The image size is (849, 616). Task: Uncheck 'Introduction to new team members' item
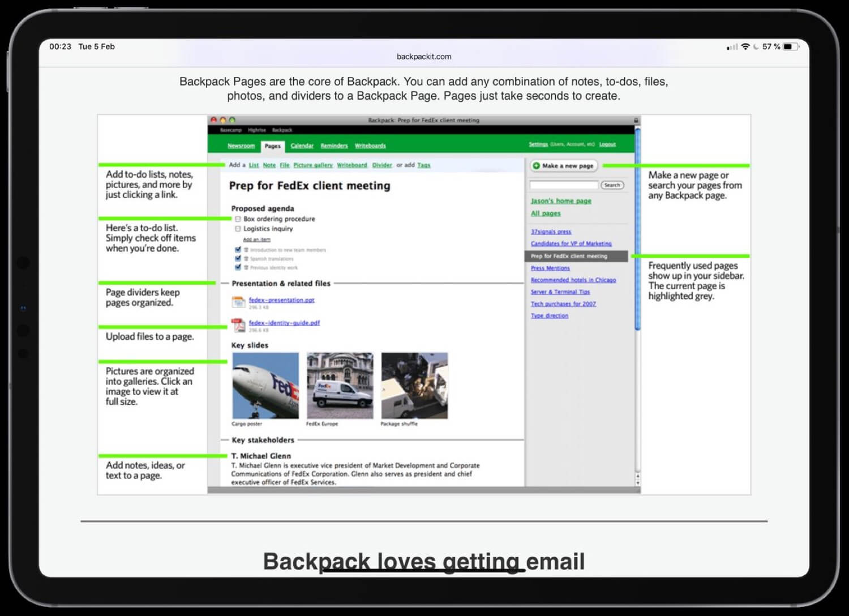click(x=238, y=249)
